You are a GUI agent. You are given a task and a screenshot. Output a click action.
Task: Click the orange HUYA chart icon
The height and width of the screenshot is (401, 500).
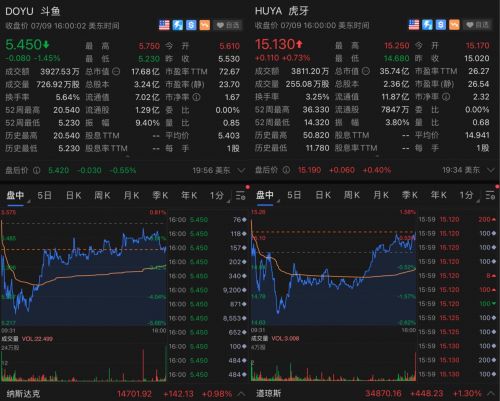click(454, 25)
